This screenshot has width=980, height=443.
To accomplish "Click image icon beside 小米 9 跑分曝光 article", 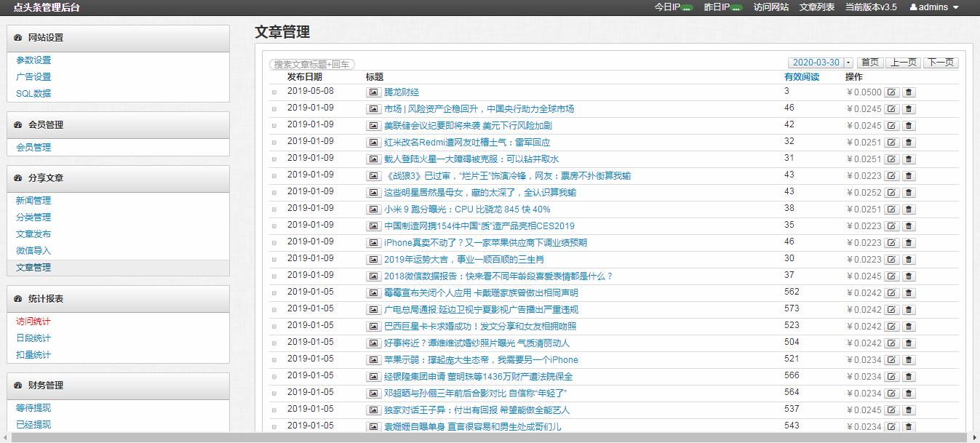I will point(373,209).
